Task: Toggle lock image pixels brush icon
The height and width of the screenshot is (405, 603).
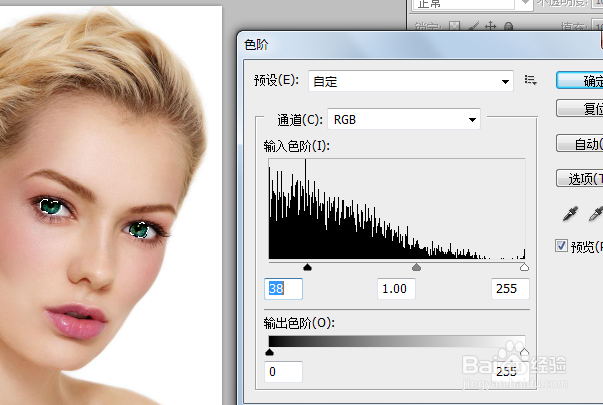Action: (473, 27)
